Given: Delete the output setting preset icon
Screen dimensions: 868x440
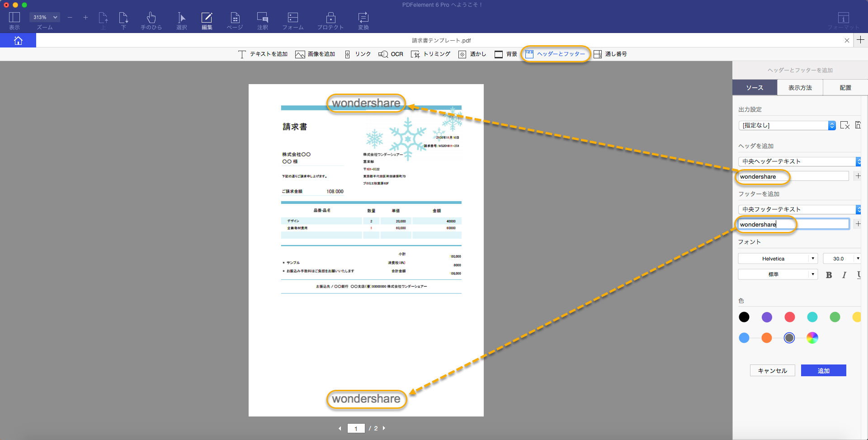Looking at the screenshot, I should (x=844, y=125).
